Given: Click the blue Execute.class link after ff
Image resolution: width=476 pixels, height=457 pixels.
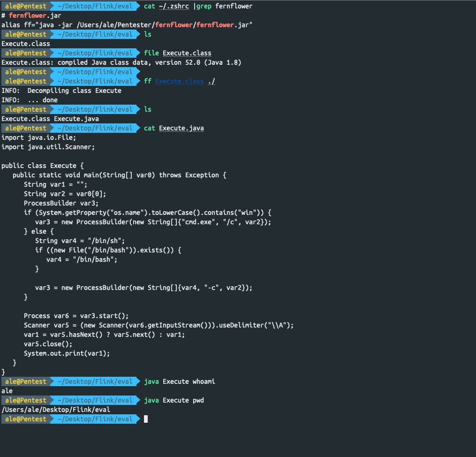Looking at the screenshot, I should (x=180, y=81).
